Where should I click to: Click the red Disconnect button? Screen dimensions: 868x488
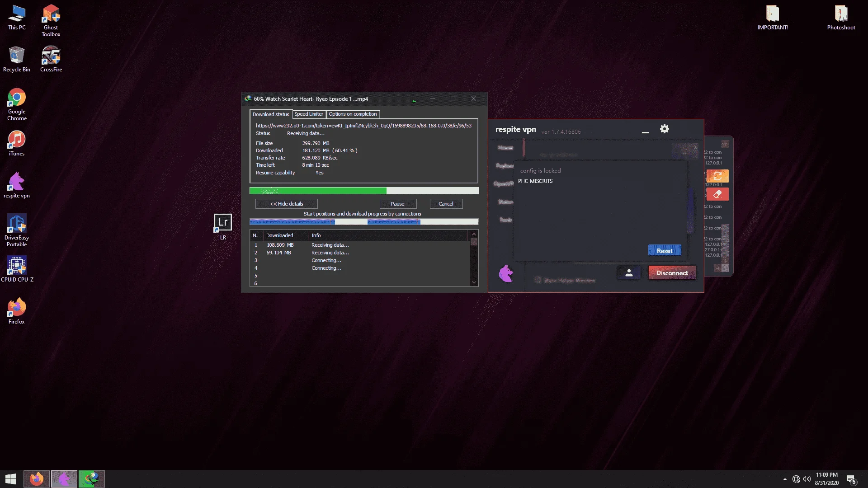tap(672, 273)
